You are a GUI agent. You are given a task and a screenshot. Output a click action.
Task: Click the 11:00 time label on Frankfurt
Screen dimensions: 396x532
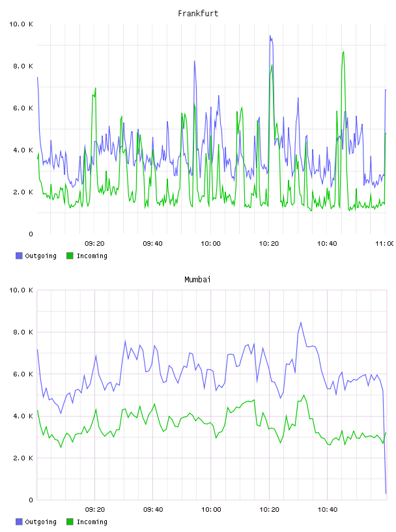click(x=384, y=244)
